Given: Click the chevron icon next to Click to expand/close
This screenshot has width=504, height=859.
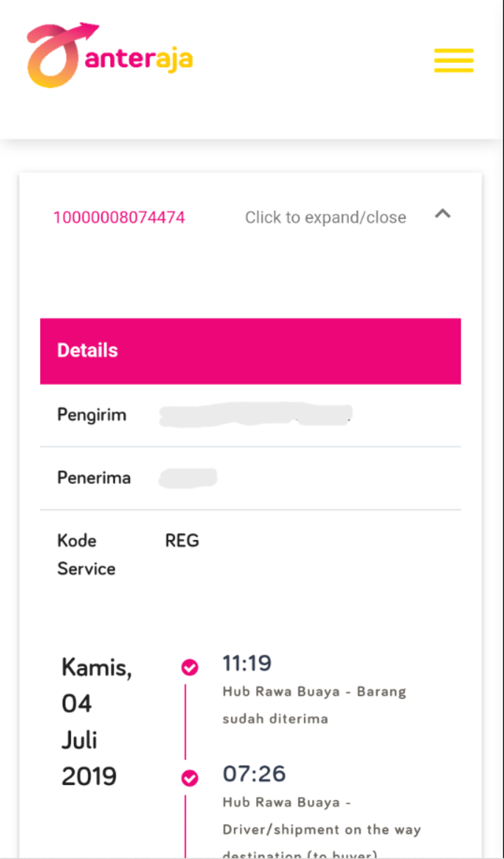Looking at the screenshot, I should click(443, 214).
